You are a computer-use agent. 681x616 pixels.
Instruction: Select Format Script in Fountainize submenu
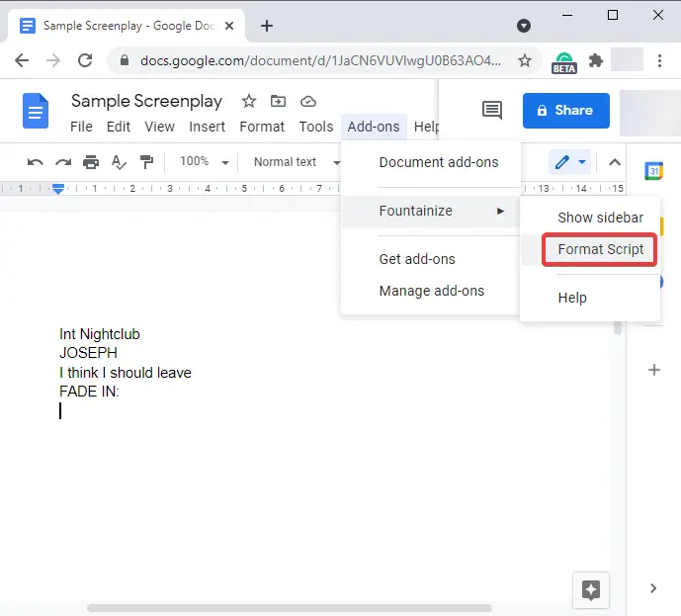pos(590,250)
